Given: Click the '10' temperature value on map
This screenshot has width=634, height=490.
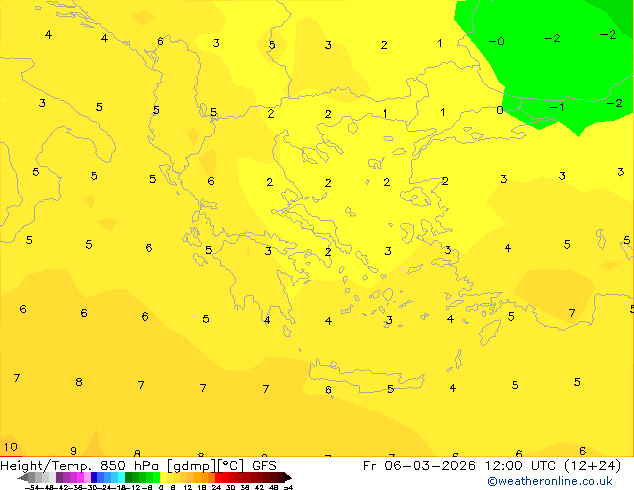Looking at the screenshot, I should (11, 447).
